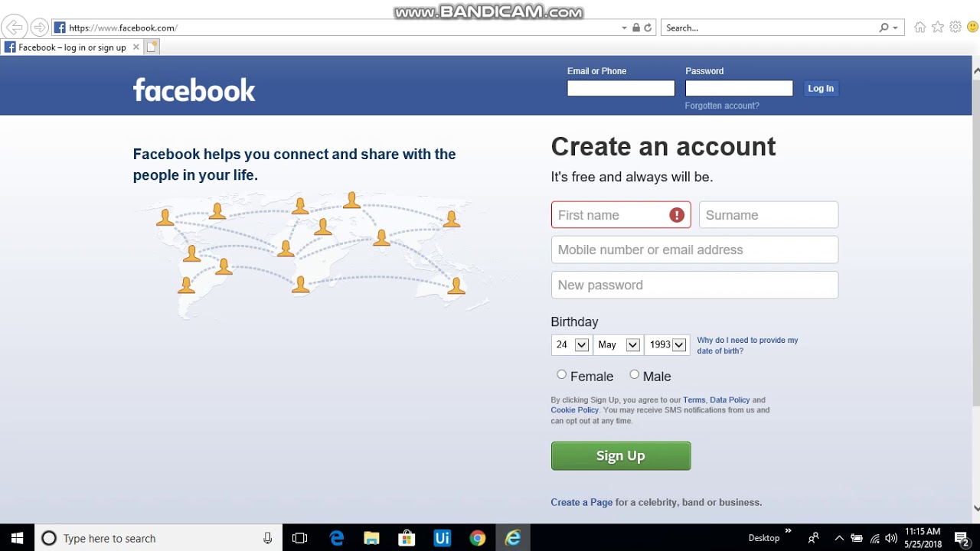Screen dimensions: 980x551
Task: Focus the First name field
Action: point(621,215)
